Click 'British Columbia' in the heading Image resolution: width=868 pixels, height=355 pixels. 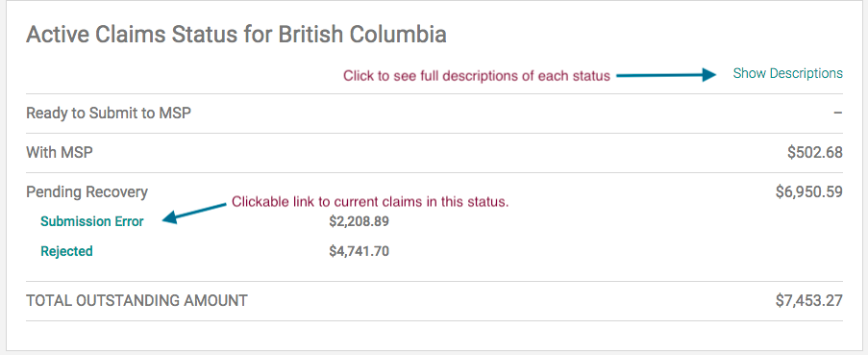point(362,35)
